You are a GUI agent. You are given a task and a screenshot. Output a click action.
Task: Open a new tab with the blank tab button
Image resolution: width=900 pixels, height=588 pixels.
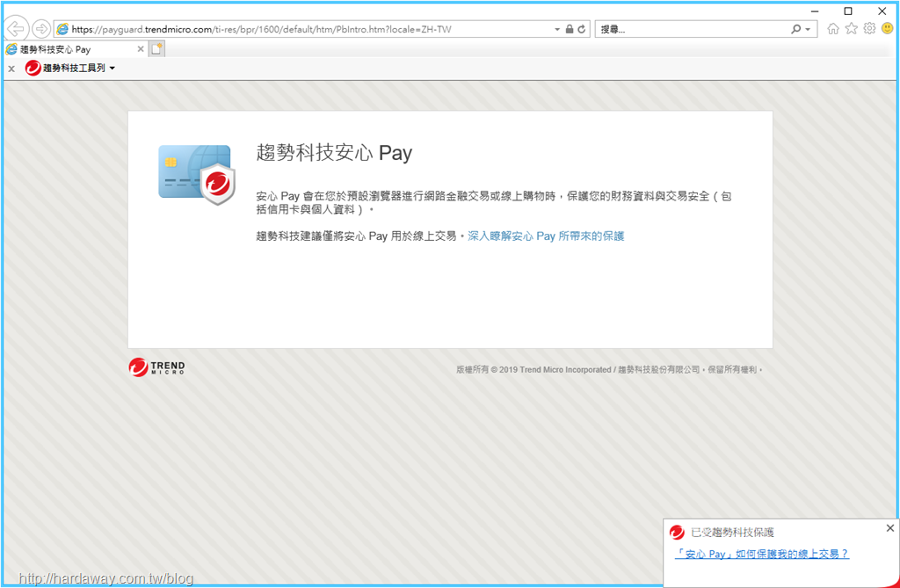click(x=156, y=49)
